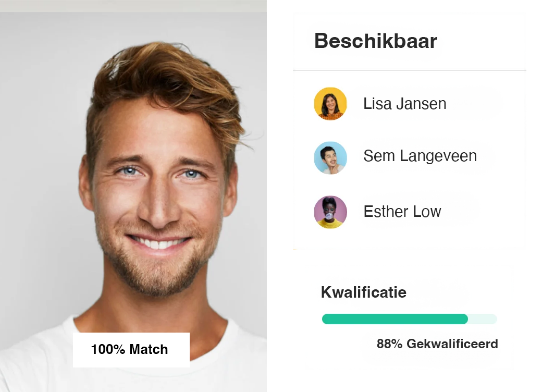Select the name Lisa Jansen

[x=404, y=104]
